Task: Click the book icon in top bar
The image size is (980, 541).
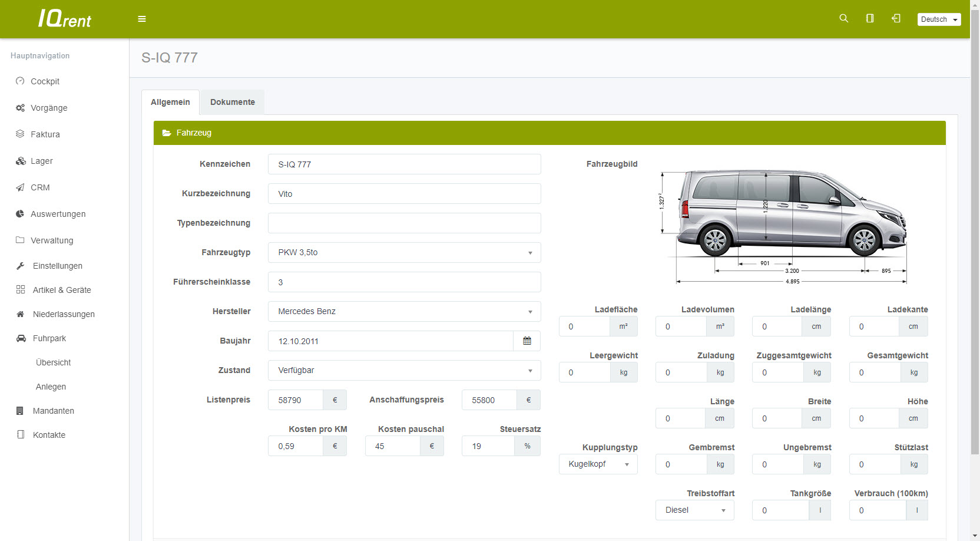Action: (x=870, y=18)
